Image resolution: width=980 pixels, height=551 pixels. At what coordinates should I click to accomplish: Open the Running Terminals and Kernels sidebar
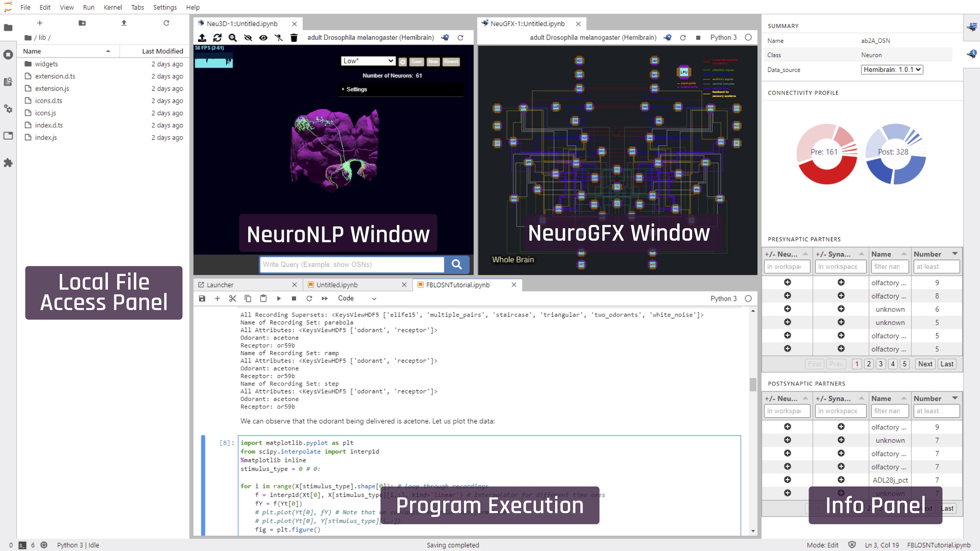(x=8, y=55)
